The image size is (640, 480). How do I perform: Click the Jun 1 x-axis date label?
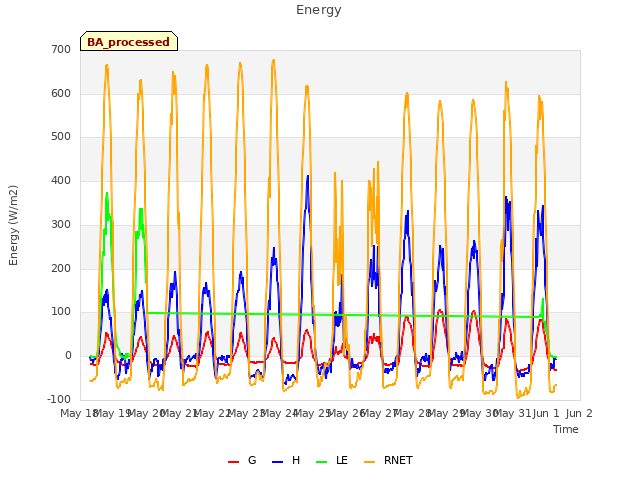[x=546, y=413]
